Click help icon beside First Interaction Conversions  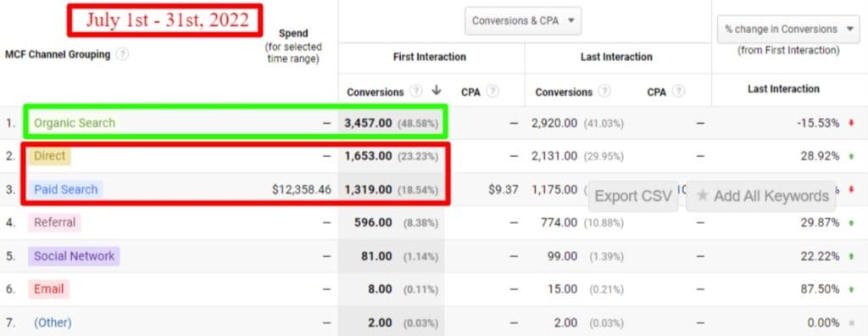(x=416, y=92)
